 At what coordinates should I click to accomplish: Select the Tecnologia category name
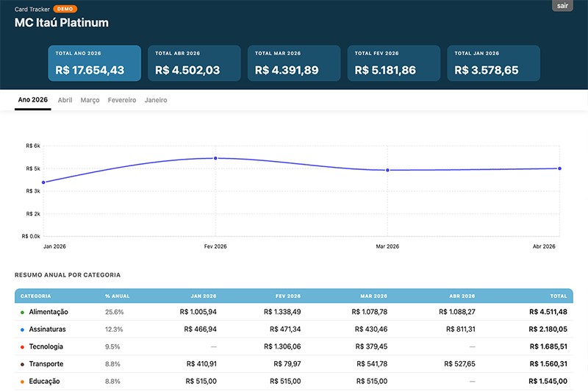(x=46, y=346)
